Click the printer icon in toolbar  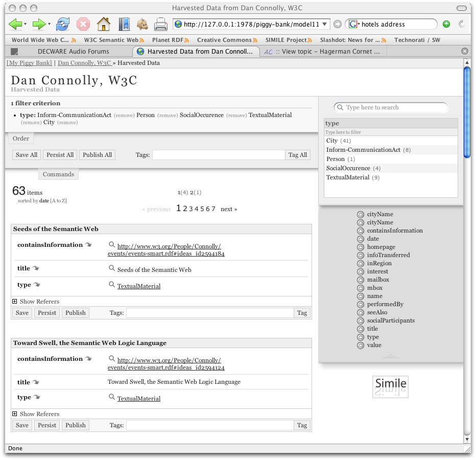(161, 24)
